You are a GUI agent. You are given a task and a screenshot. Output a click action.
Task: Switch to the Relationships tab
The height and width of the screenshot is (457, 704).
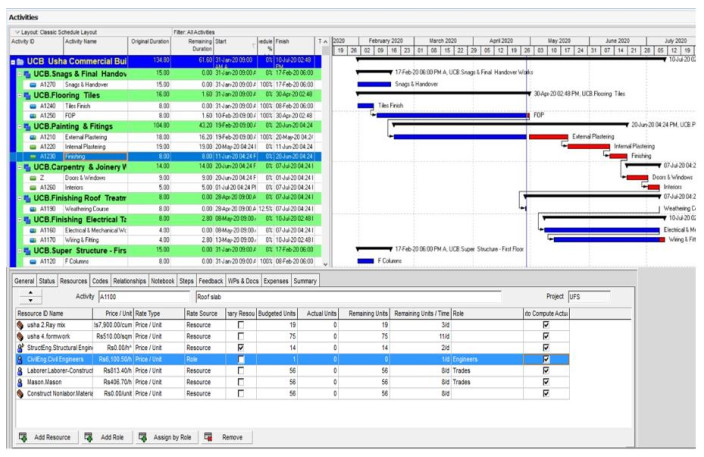pos(130,282)
